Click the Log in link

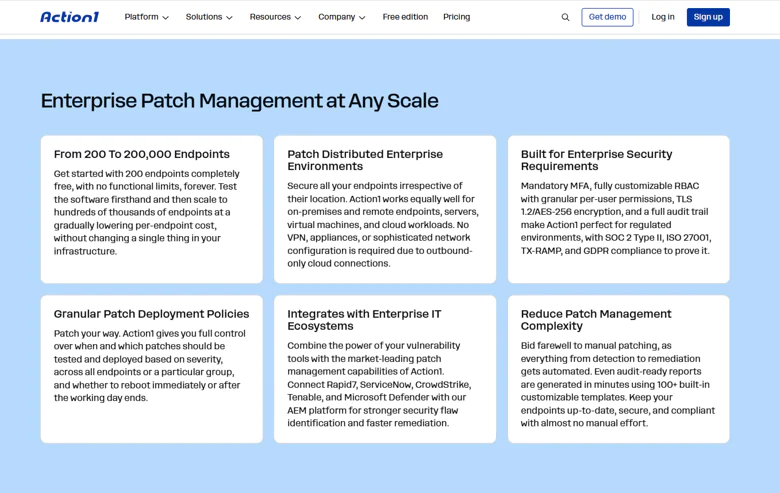coord(663,17)
